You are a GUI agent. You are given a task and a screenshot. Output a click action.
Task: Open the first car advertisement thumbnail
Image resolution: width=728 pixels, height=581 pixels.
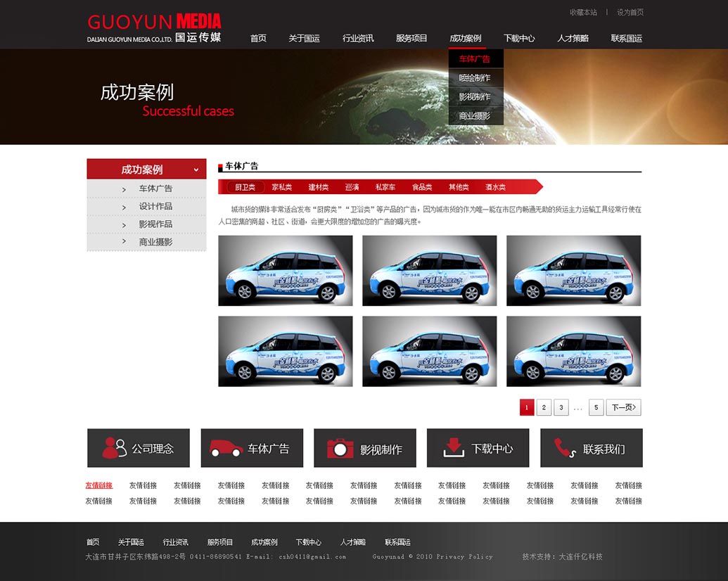click(x=285, y=271)
